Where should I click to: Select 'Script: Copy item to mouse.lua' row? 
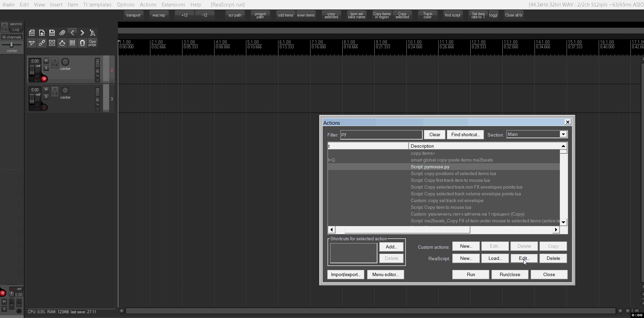tap(444, 207)
